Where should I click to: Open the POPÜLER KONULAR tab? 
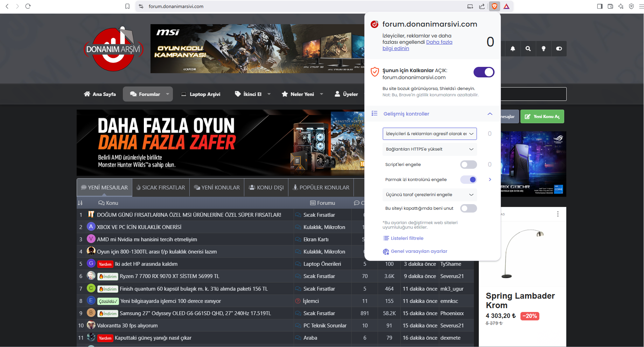tap(321, 188)
